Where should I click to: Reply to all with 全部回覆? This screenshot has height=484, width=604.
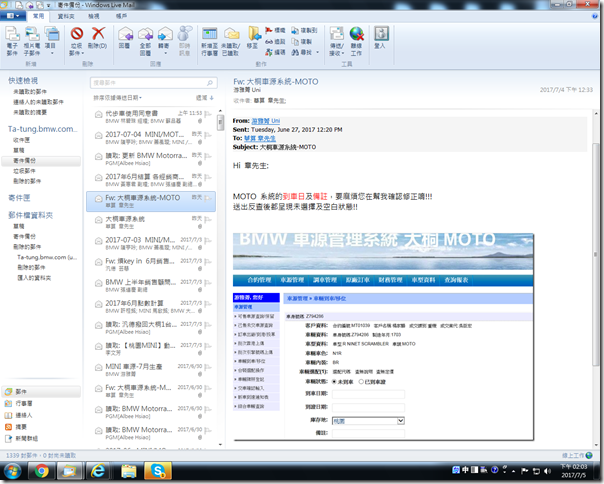[x=145, y=41]
